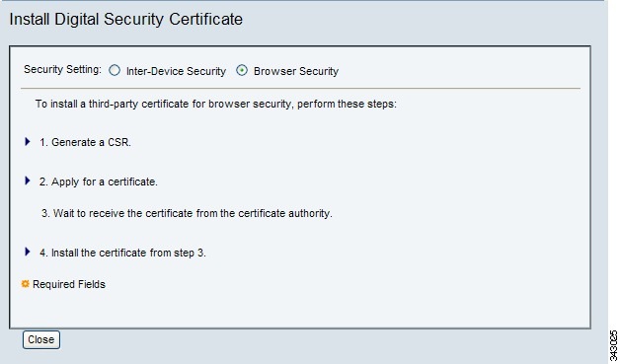Viewport: 620px width, 364px height.
Task: Click the '2. Apply for a certificate.' text
Action: pos(99,182)
